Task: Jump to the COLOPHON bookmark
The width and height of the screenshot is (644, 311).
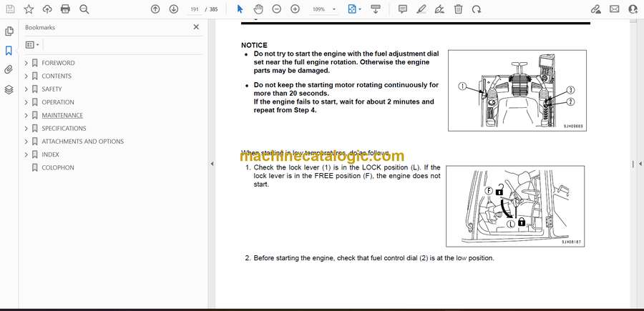Action: 57,168
